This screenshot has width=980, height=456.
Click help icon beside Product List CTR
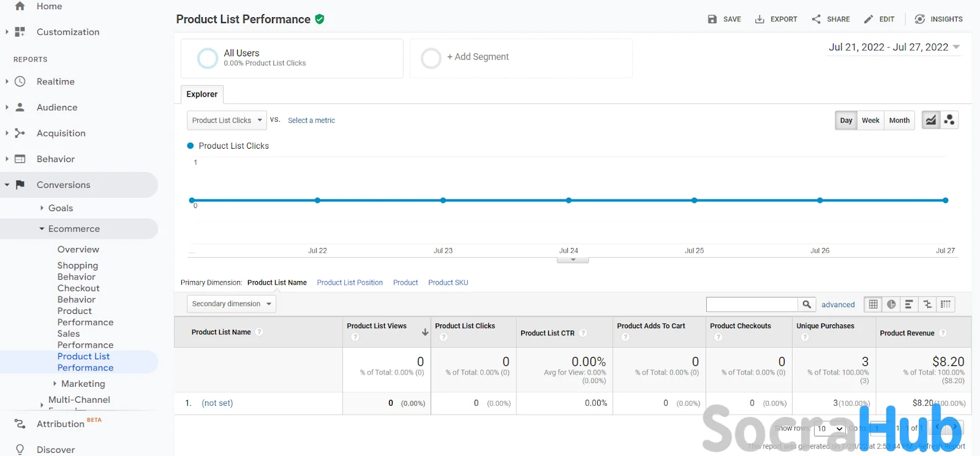[x=583, y=333]
